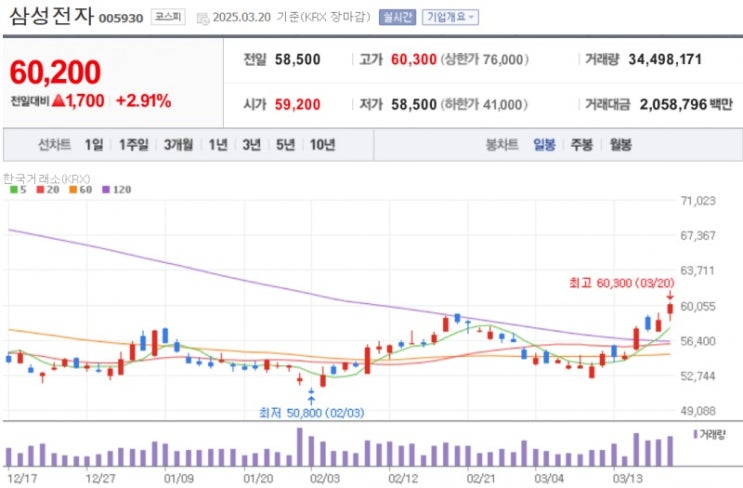This screenshot has height=488, width=743.
Task: Click the 최저 50,800 (02/03) marker
Action: click(311, 413)
